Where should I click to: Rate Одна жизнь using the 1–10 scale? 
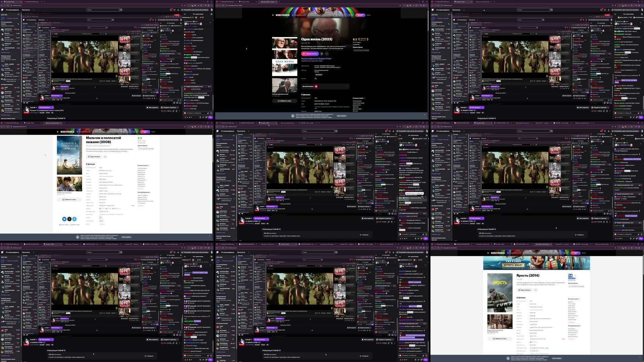point(361,51)
